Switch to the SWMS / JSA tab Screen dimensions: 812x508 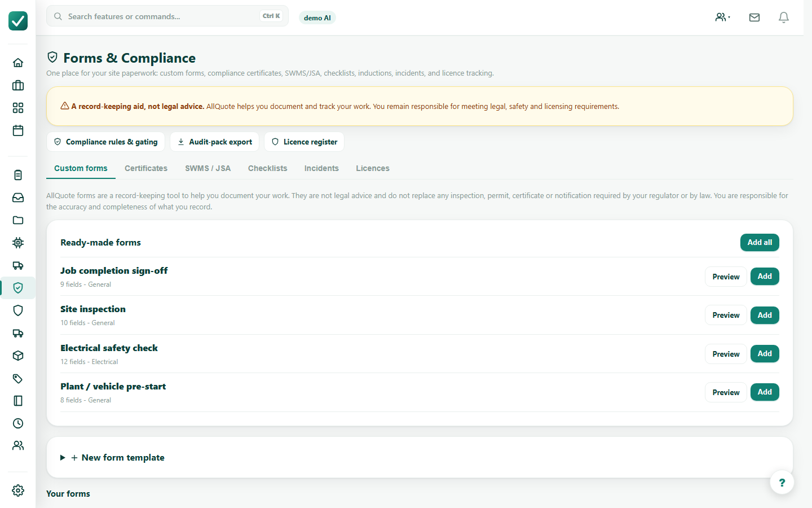pos(208,168)
